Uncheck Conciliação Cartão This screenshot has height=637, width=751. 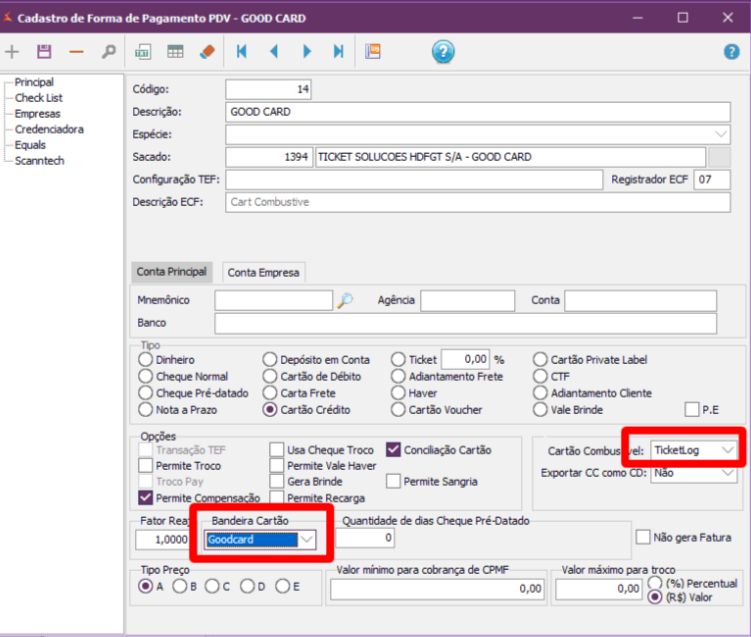click(x=393, y=450)
